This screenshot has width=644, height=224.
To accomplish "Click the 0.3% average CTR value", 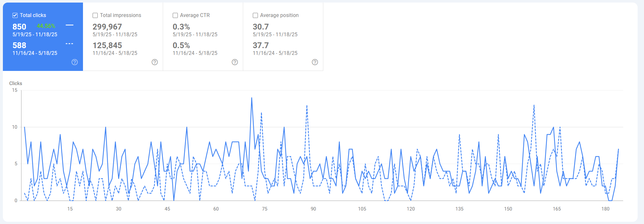I will 181,27.
